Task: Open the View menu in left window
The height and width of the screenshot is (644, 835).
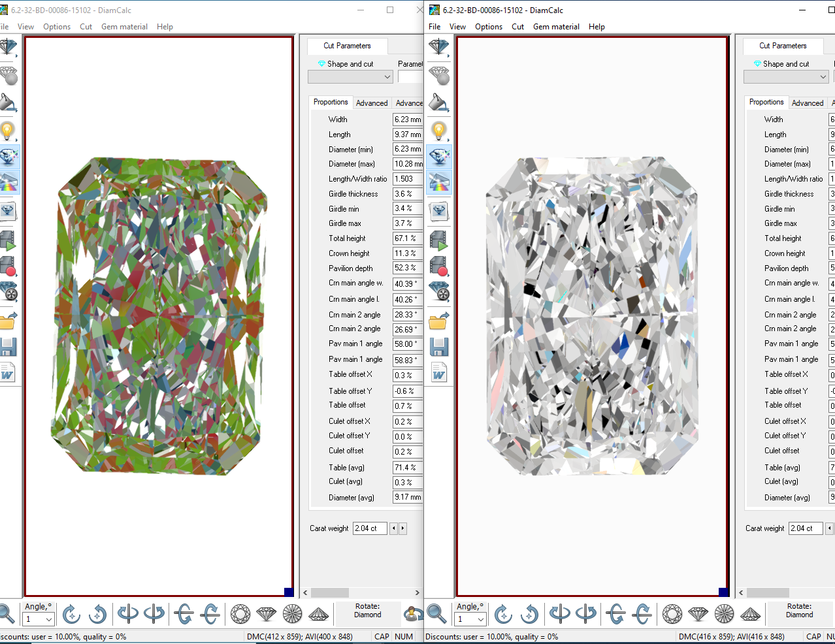Action: click(x=25, y=27)
